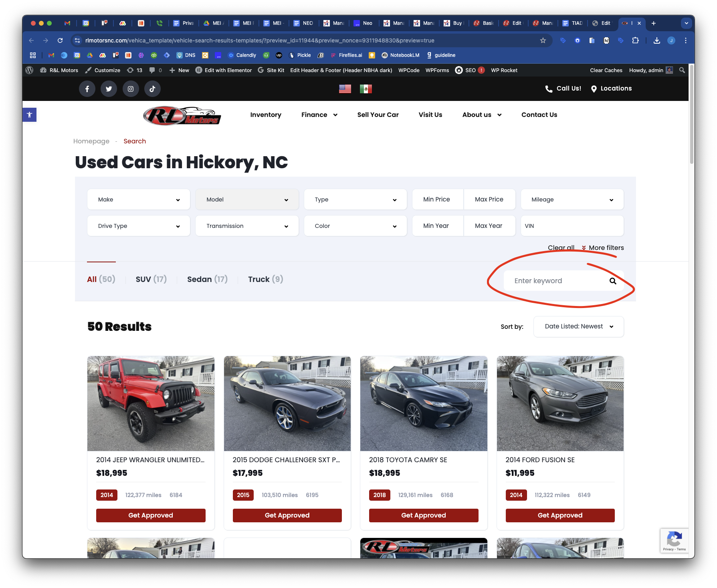The width and height of the screenshot is (717, 588).
Task: Click the TikTok social icon
Action: click(x=152, y=89)
